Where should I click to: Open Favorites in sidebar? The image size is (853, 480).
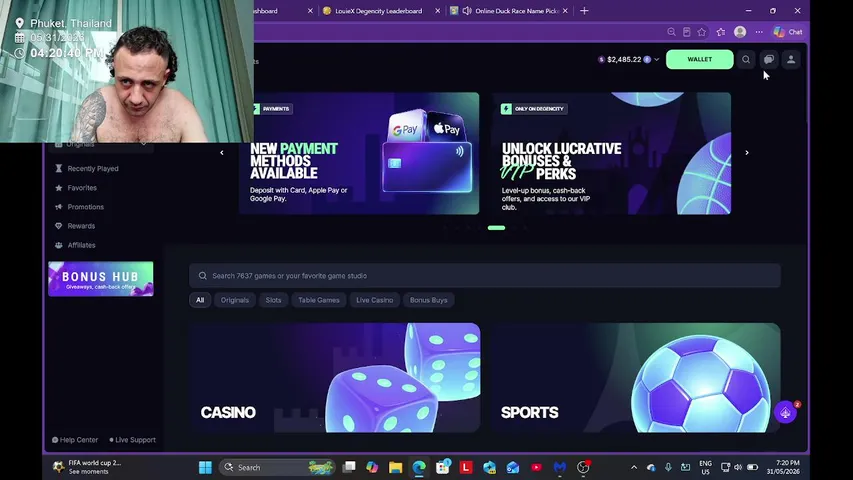82,188
